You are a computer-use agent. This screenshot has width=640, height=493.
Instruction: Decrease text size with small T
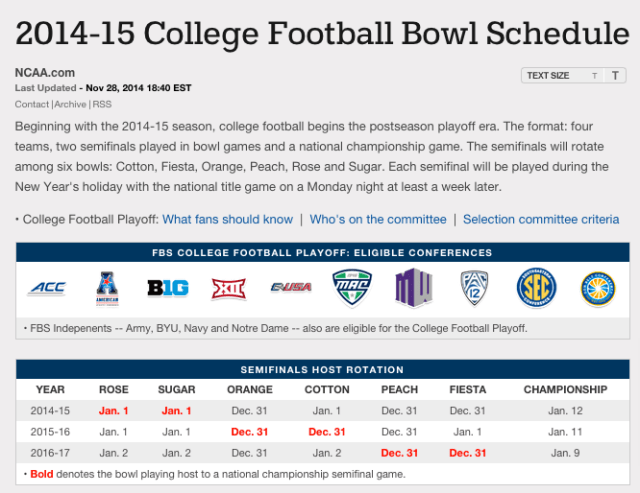pos(594,75)
